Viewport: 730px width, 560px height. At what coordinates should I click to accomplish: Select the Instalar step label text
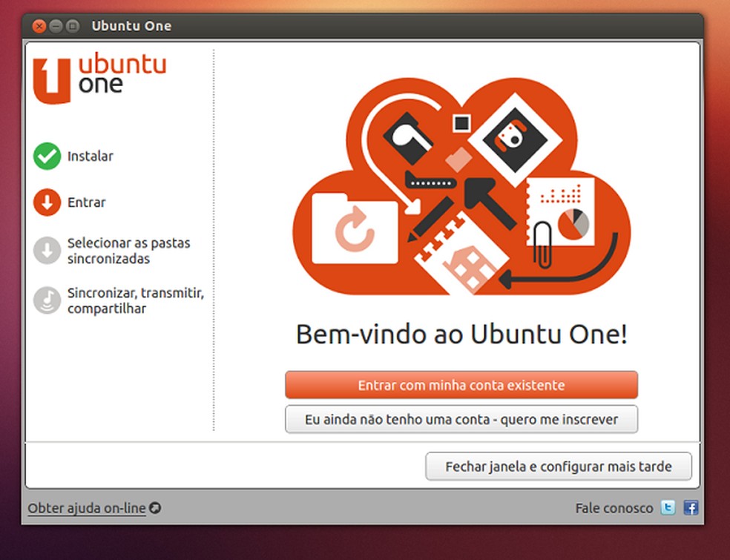(x=89, y=157)
